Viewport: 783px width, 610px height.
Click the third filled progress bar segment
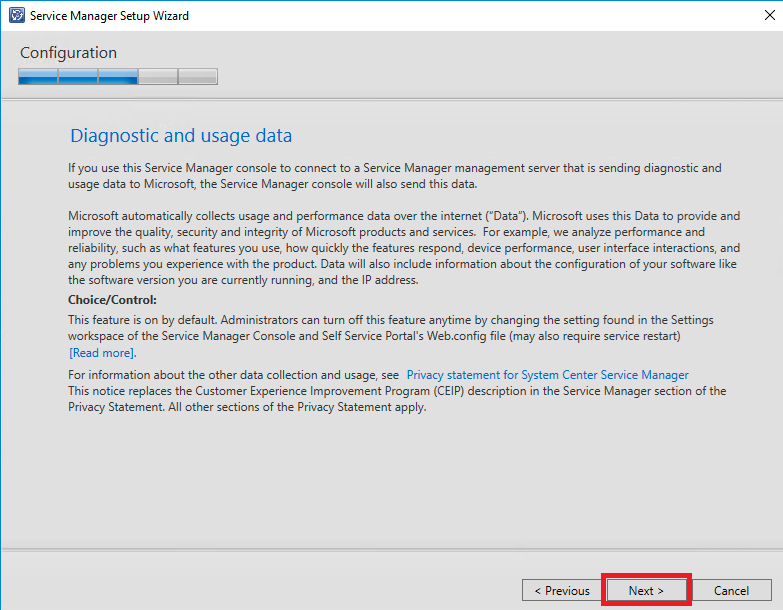[118, 77]
